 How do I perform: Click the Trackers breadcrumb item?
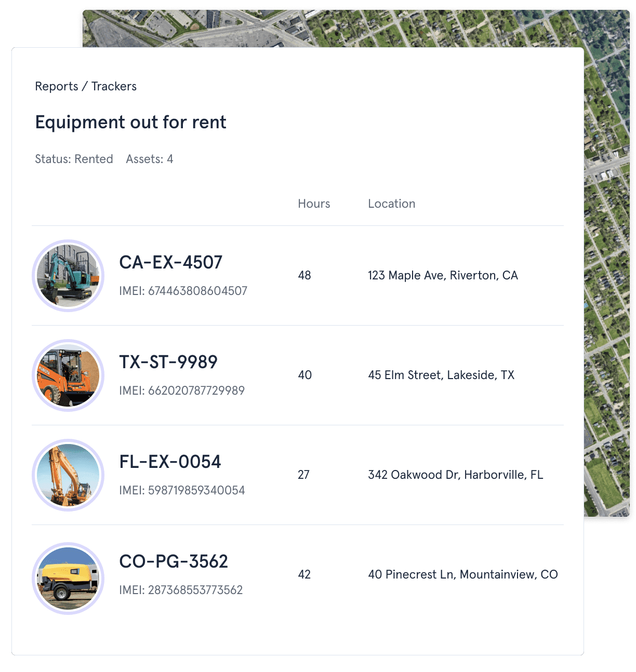click(114, 86)
